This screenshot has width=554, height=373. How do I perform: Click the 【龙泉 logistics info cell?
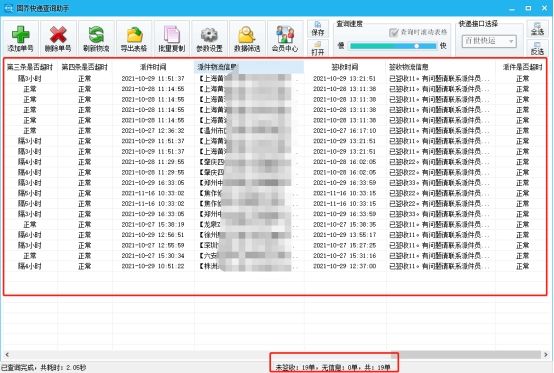click(249, 224)
